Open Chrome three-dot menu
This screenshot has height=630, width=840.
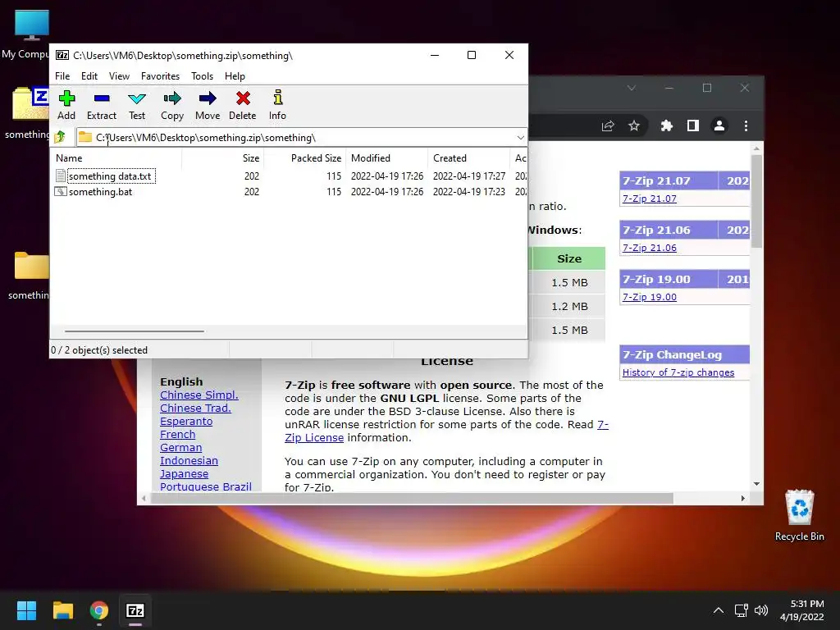[x=746, y=126]
